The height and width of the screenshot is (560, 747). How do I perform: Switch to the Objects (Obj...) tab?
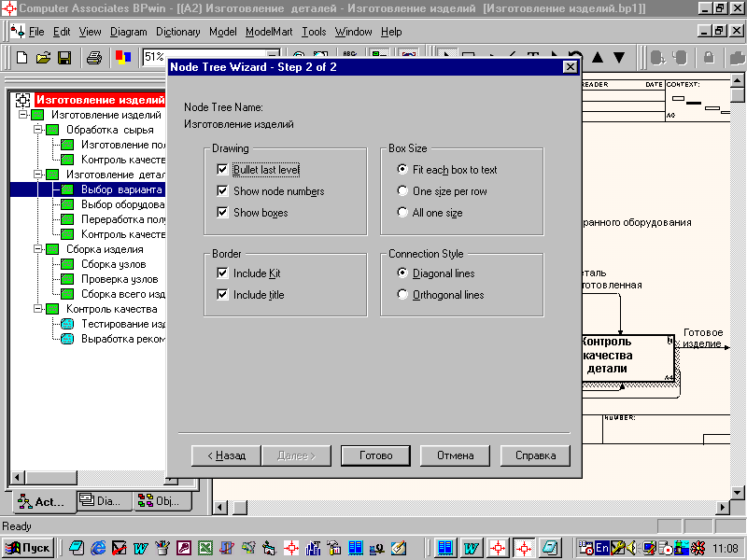(x=162, y=500)
